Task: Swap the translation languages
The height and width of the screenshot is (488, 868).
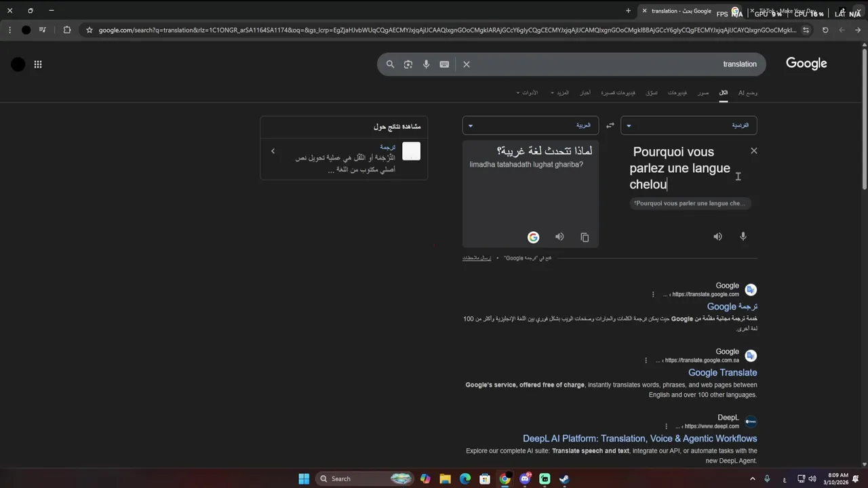Action: click(610, 125)
